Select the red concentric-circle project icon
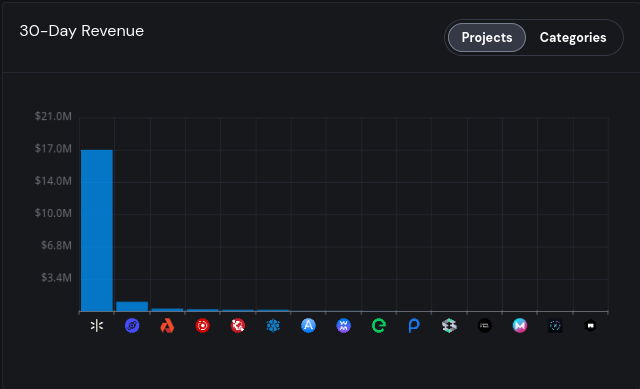Screen dimensions: 640x389 [202, 326]
